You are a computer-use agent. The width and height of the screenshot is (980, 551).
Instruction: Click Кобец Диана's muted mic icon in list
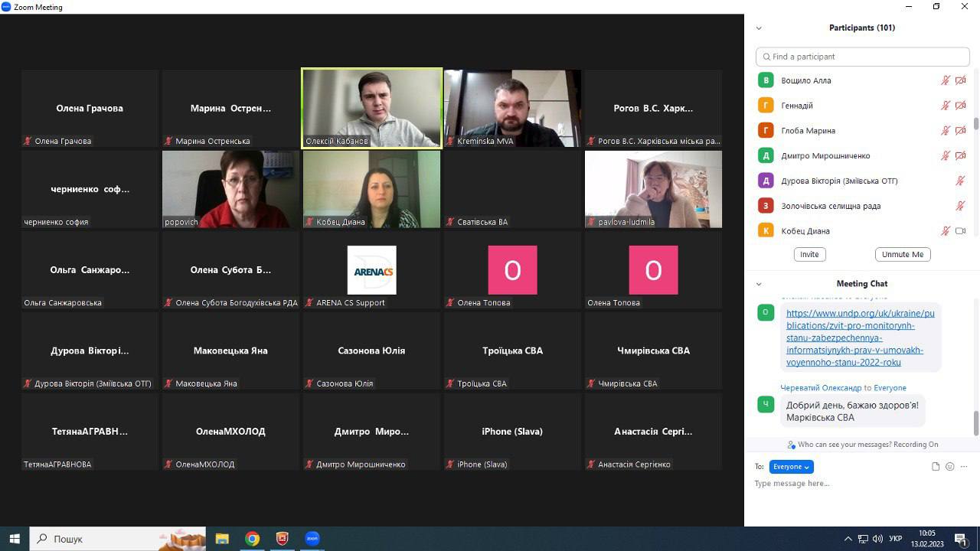(946, 231)
